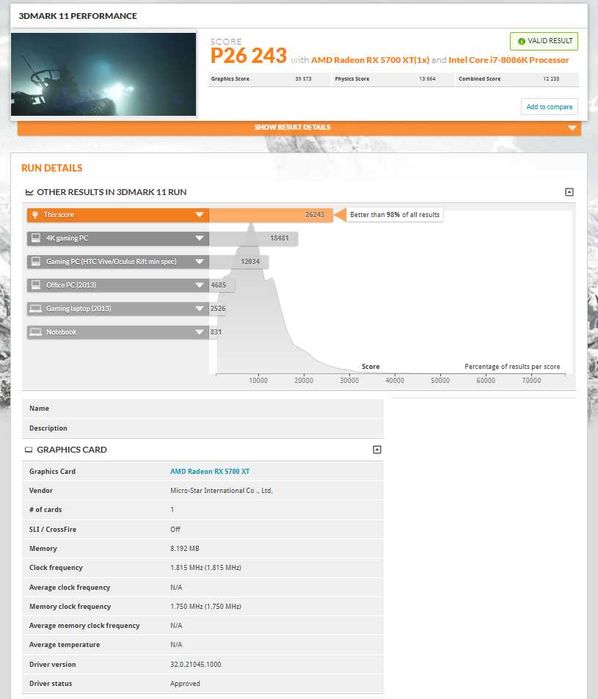The image size is (598, 699).
Task: Expand the This score dropdown arrow
Action: pyautogui.click(x=199, y=215)
